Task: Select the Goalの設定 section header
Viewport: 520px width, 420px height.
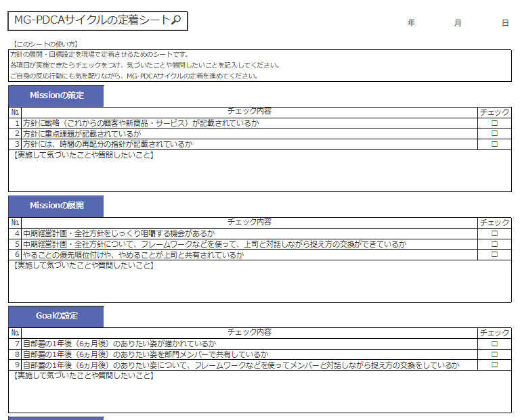Action: coord(57,316)
